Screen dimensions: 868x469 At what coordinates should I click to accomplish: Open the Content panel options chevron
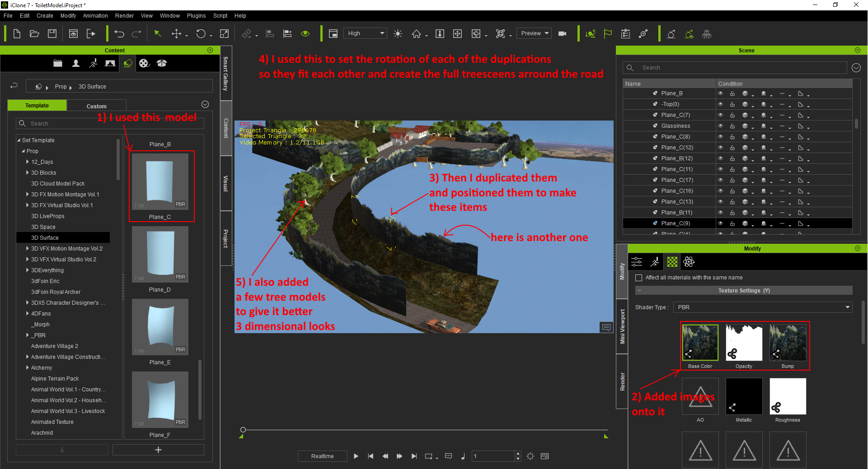tap(205, 104)
